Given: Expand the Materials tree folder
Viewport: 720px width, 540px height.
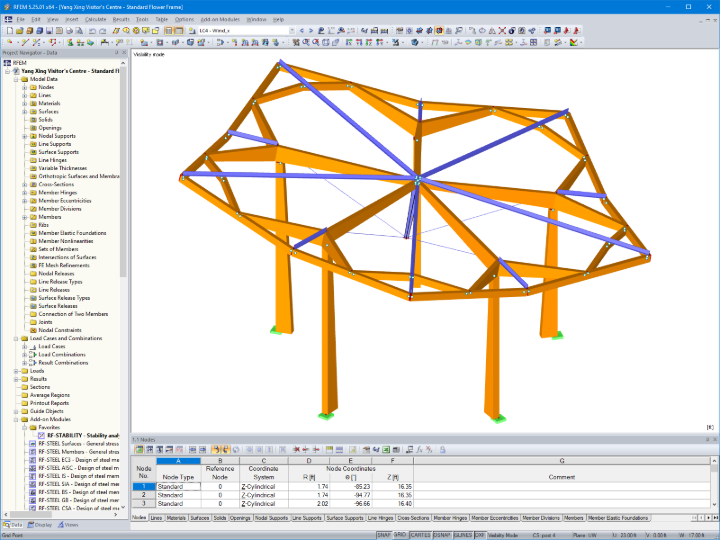Looking at the screenshot, I should click(25, 104).
